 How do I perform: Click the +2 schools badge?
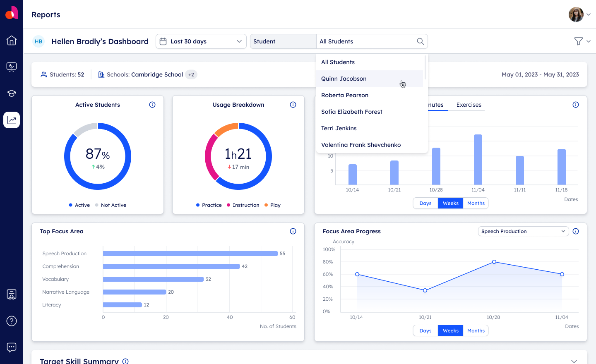[191, 74]
